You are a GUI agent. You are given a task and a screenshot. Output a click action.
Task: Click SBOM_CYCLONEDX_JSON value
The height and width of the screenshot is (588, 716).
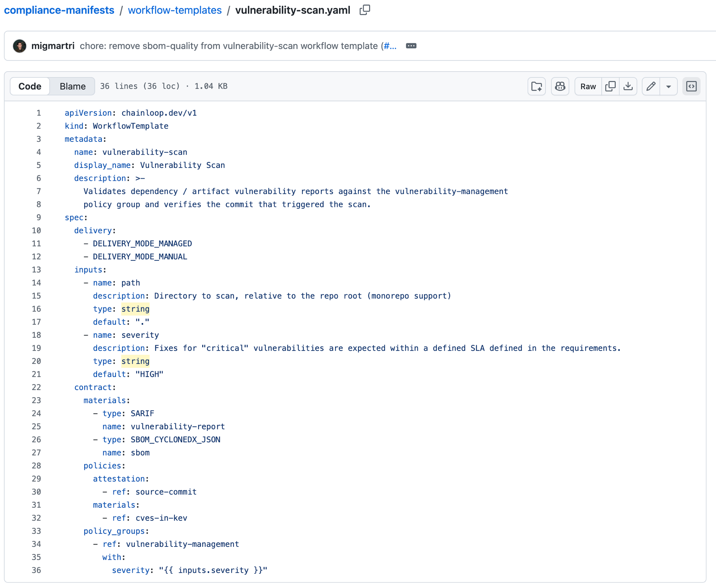point(175,440)
